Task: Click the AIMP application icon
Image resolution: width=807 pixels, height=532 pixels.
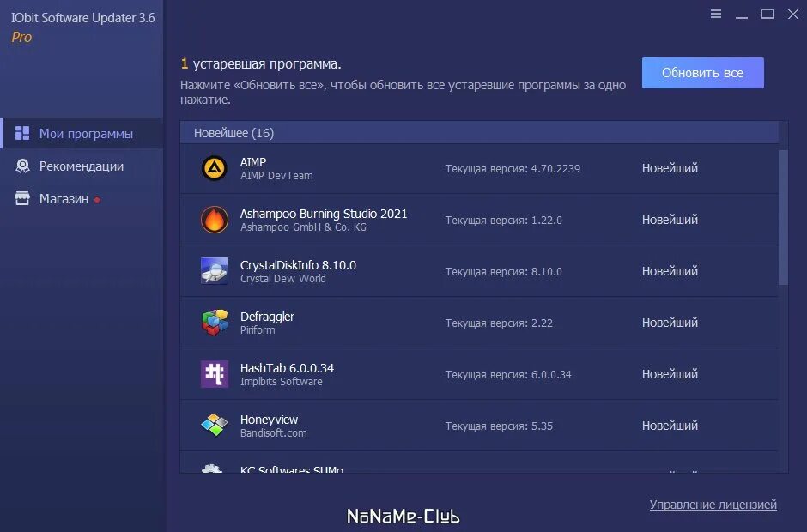Action: click(214, 168)
